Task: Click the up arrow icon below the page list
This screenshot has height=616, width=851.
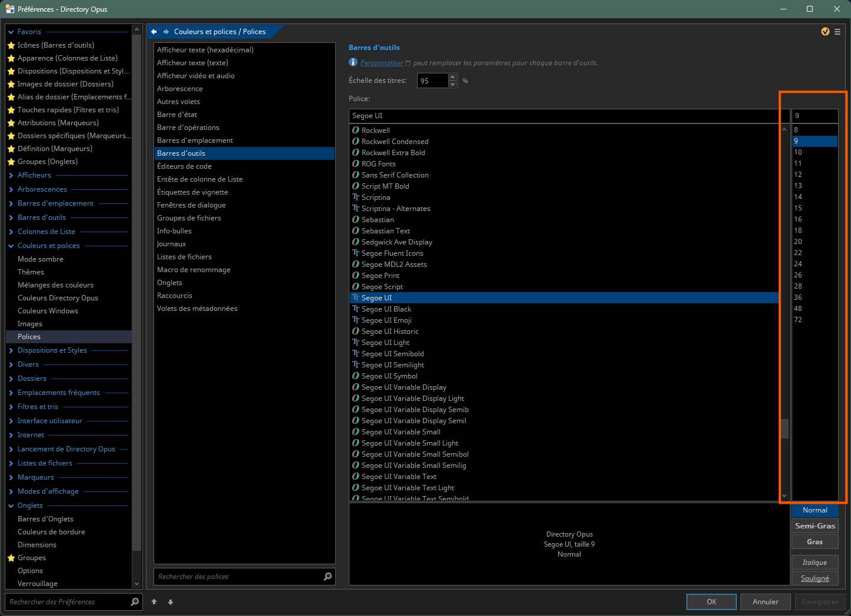Action: [x=154, y=602]
